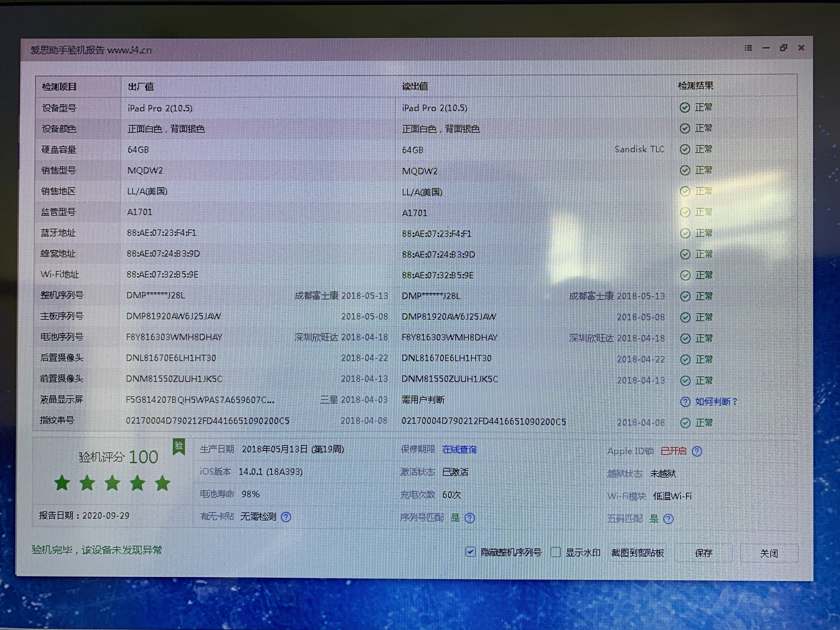Screen dimensions: 840x630
Task: Click the help icon beside 五码匹配
Action: click(668, 519)
